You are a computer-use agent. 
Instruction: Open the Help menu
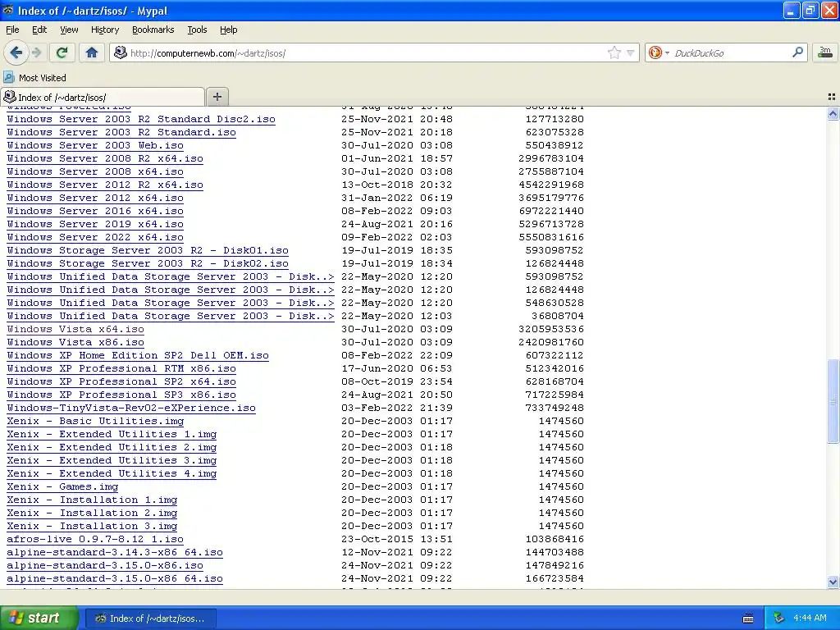click(x=229, y=30)
